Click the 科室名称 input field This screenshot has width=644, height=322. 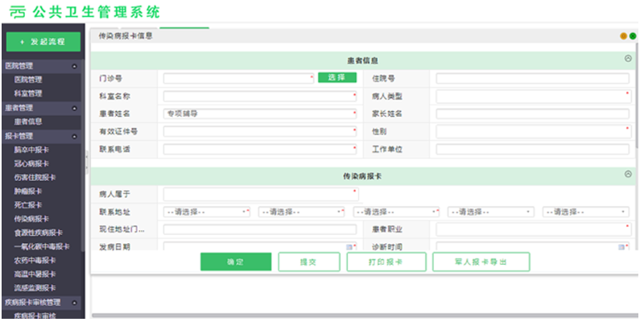[x=260, y=97]
